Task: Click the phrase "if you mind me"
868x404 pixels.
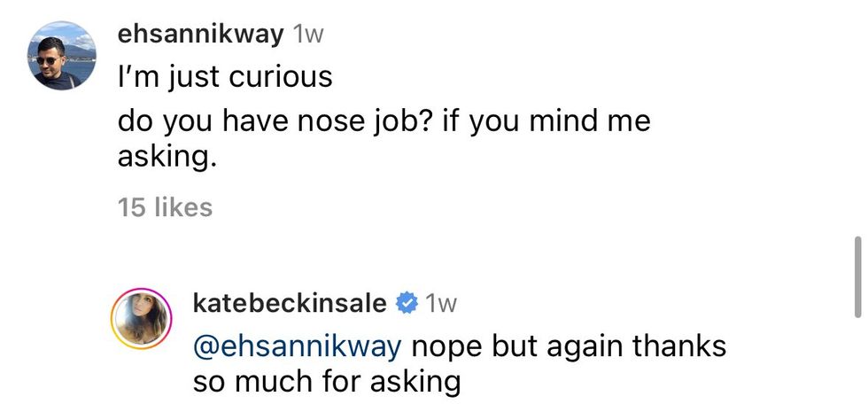Action: pos(546,120)
